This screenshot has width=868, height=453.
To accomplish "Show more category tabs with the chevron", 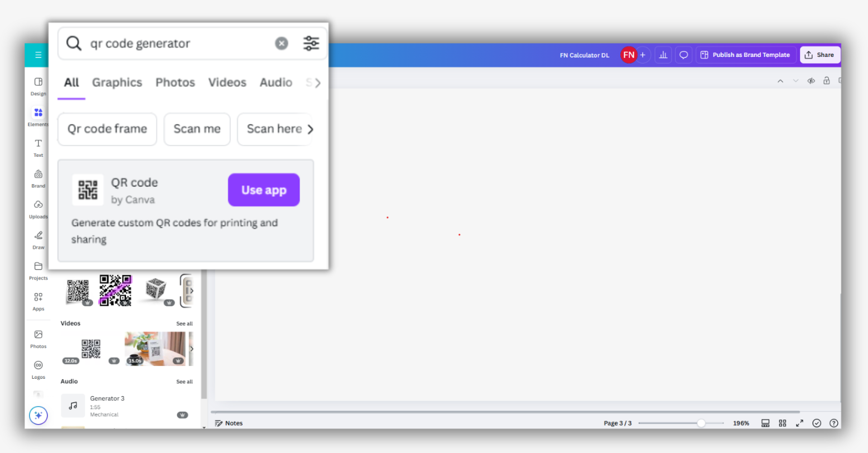I will [x=317, y=83].
